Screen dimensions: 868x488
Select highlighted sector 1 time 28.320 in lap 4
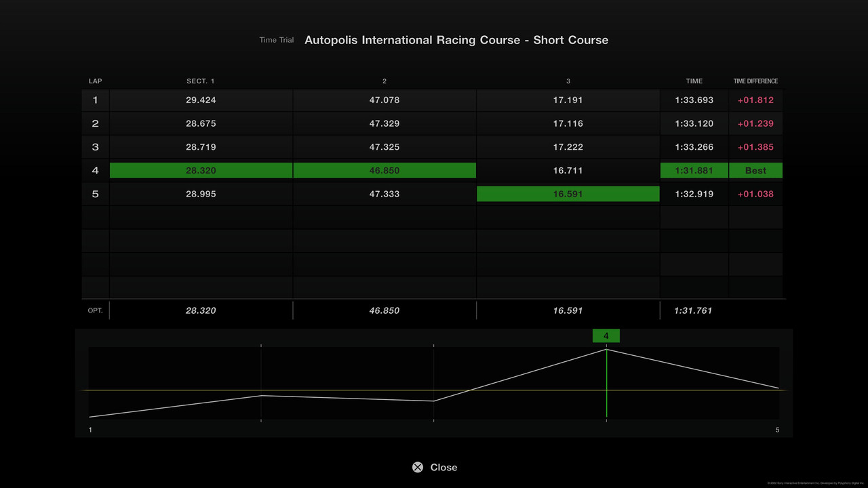[201, 170]
